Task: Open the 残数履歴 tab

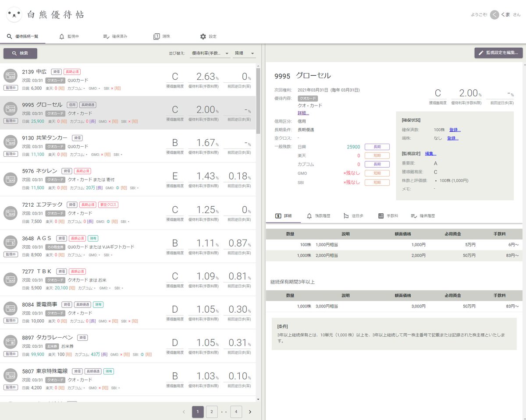Action: (319, 216)
